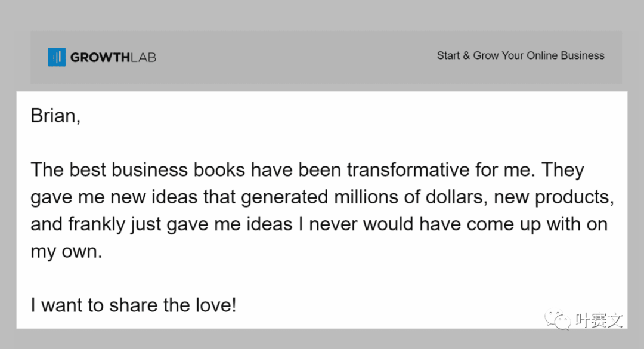Click the word 'transformative' in the email

[408, 170]
